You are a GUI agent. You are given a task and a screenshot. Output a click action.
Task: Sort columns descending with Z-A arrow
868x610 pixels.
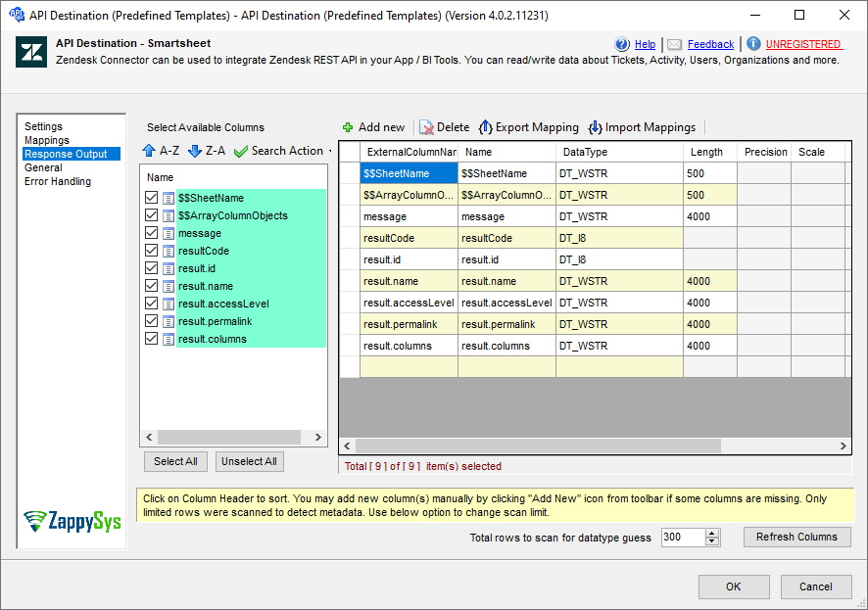(x=195, y=151)
